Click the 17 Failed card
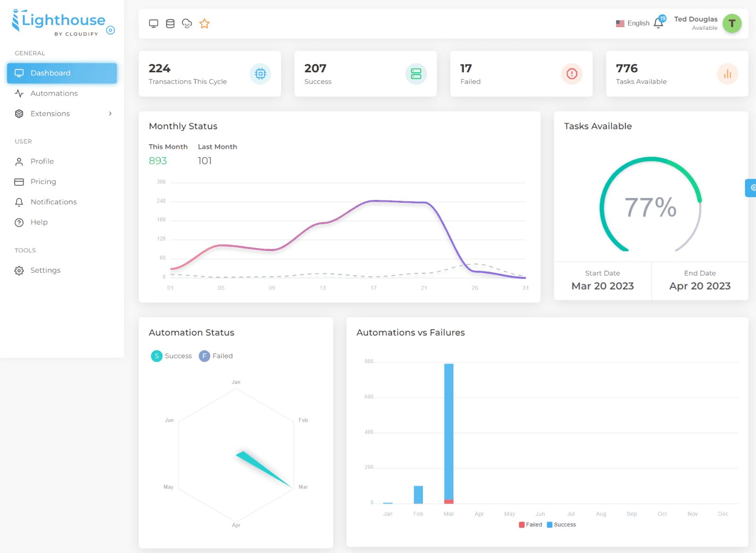The height and width of the screenshot is (553, 756). pyautogui.click(x=521, y=74)
